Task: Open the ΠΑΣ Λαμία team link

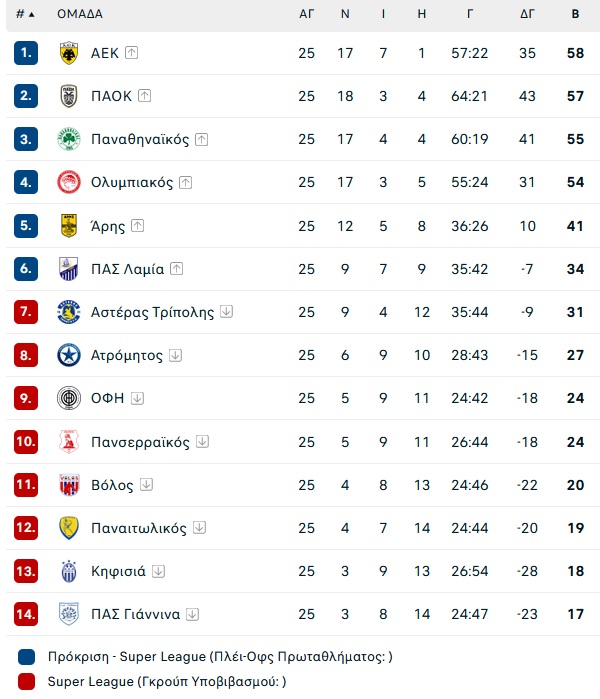Action: coord(127,269)
